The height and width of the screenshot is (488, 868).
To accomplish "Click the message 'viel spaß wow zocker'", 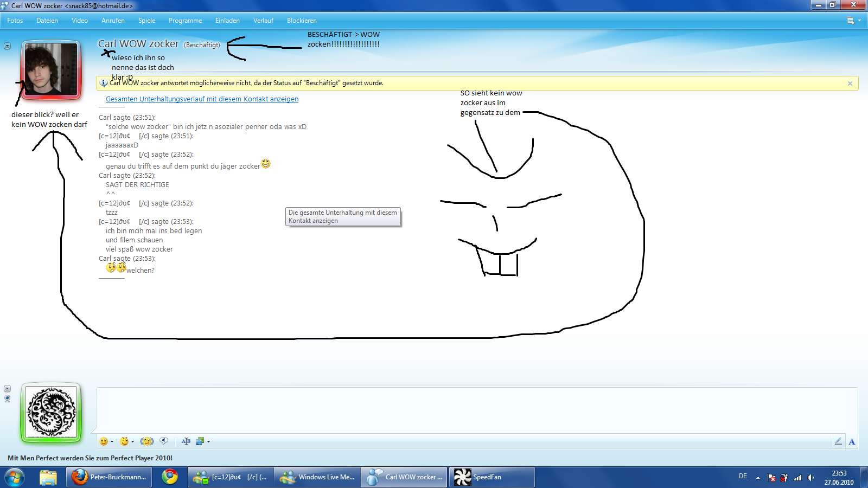I will (139, 249).
